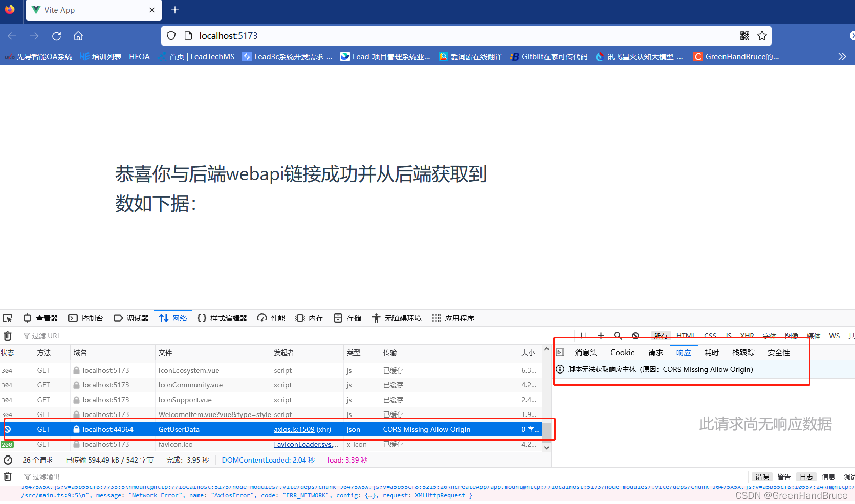Image resolution: width=855 pixels, height=504 pixels.
Task: Sort by the 传输 transferred column header
Action: tap(449, 353)
